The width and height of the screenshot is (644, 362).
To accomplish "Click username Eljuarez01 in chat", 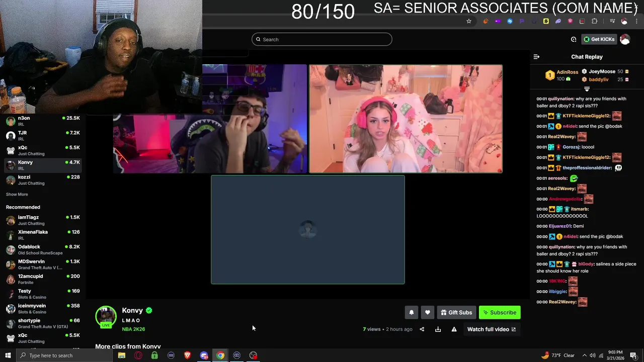I will click(x=559, y=226).
